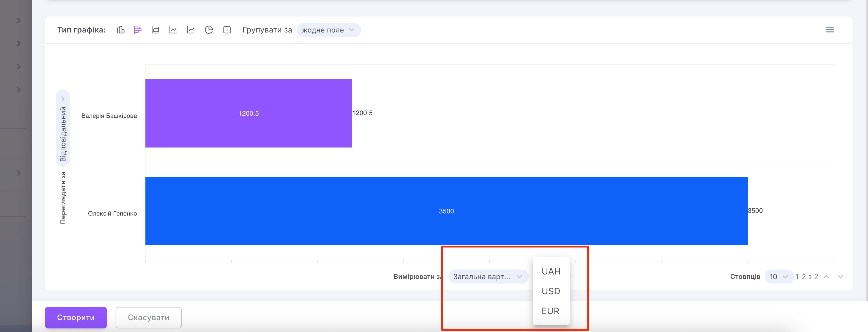Viewport: 868px width, 332px height.
Task: Open the 'жодне поле' grouping dropdown
Action: [328, 30]
